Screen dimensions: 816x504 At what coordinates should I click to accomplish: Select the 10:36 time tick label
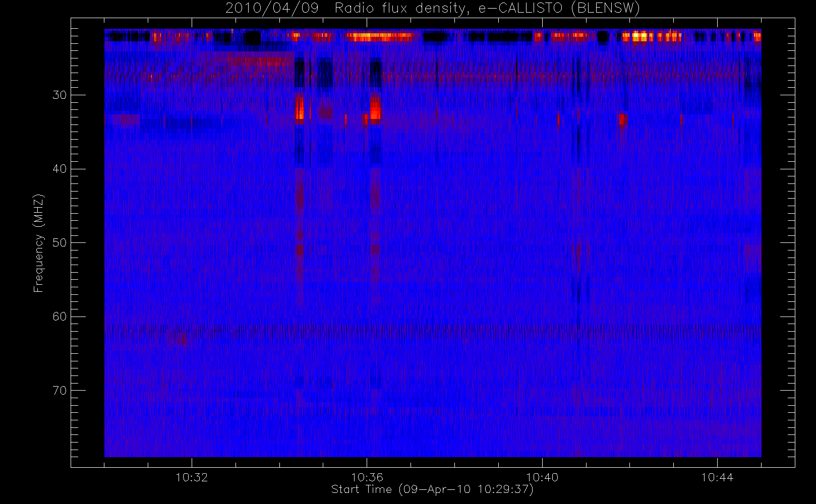tap(367, 477)
